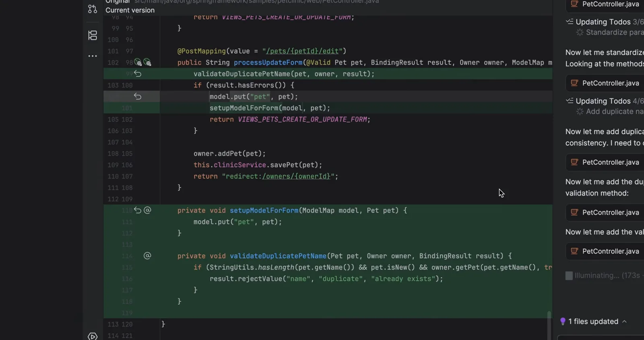This screenshot has height=340, width=644.
Task: Click the 'Current version' diff header label
Action: point(130,10)
